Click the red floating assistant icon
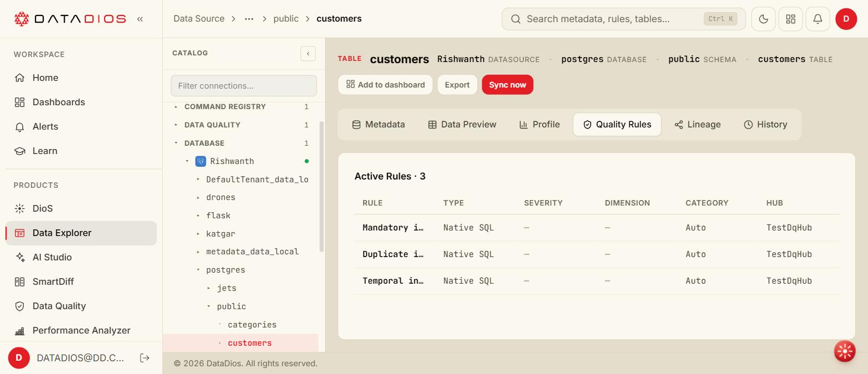The image size is (868, 374). click(845, 351)
